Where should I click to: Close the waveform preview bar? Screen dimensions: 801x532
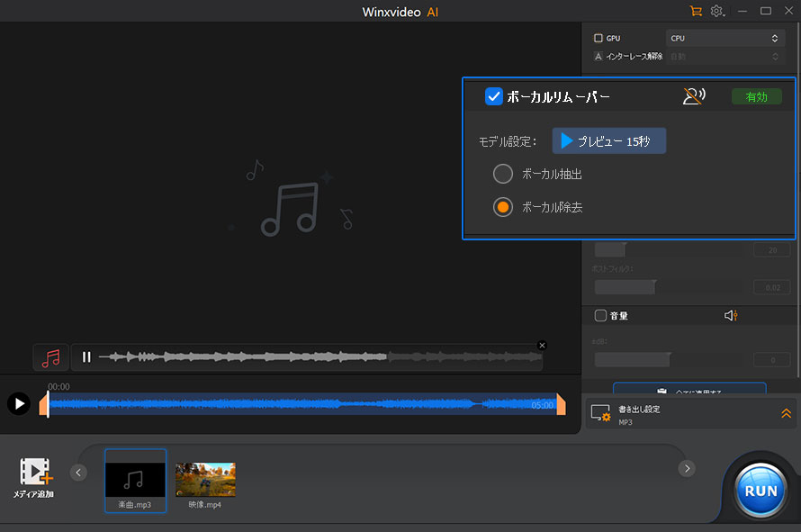click(x=542, y=345)
